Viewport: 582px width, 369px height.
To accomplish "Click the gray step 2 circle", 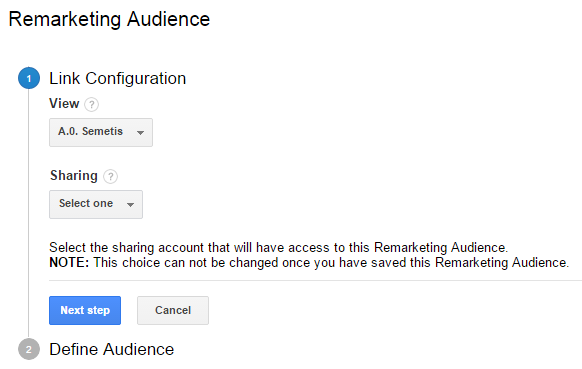I will 29,349.
